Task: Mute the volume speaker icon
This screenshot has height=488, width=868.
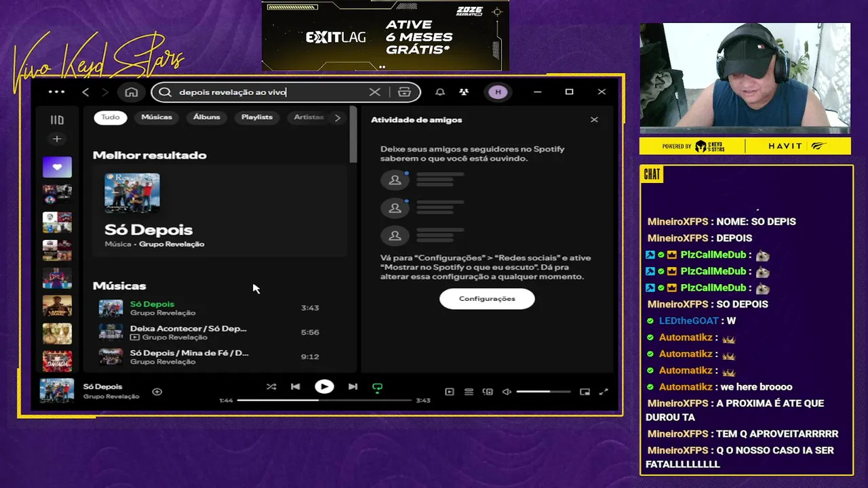Action: (x=507, y=392)
